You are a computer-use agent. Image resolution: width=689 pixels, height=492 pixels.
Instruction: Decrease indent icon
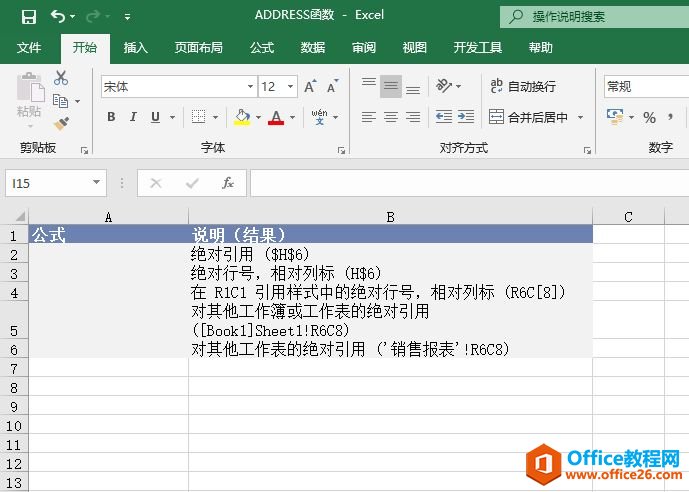pos(443,117)
